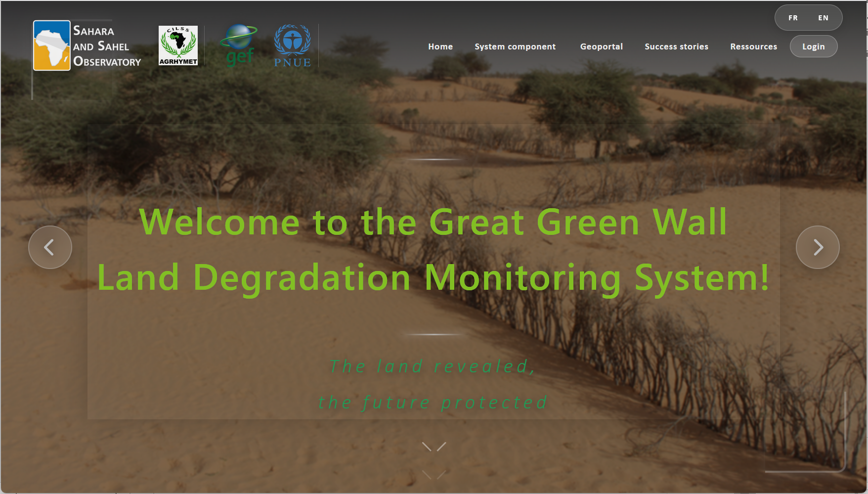
Task: Click the Sahara and Sahel Observatory logo
Action: click(x=87, y=45)
